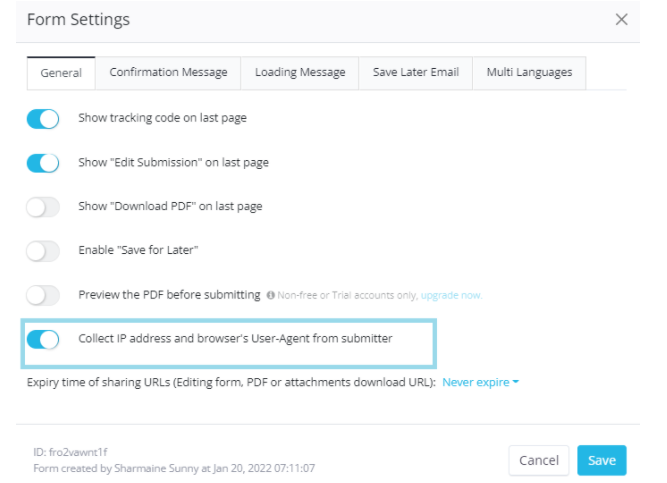This screenshot has width=667, height=483.
Task: Disable the tracking code toggle
Action: pos(43,119)
